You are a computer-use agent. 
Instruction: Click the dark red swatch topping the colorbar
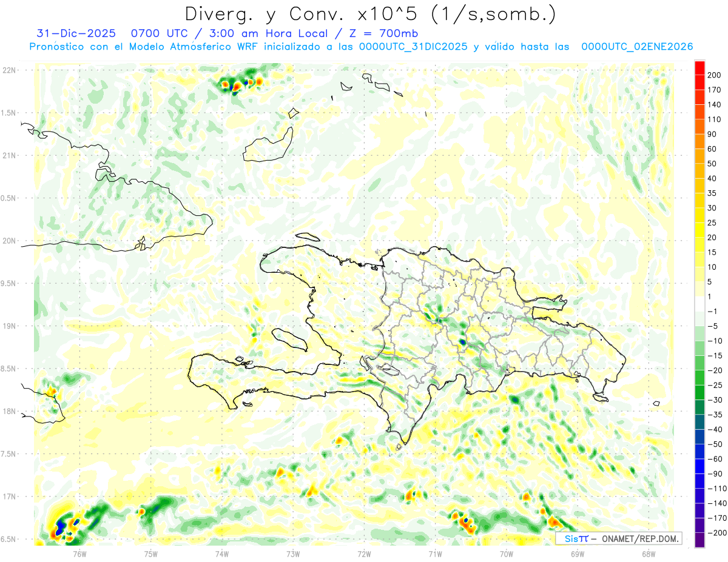(699, 67)
